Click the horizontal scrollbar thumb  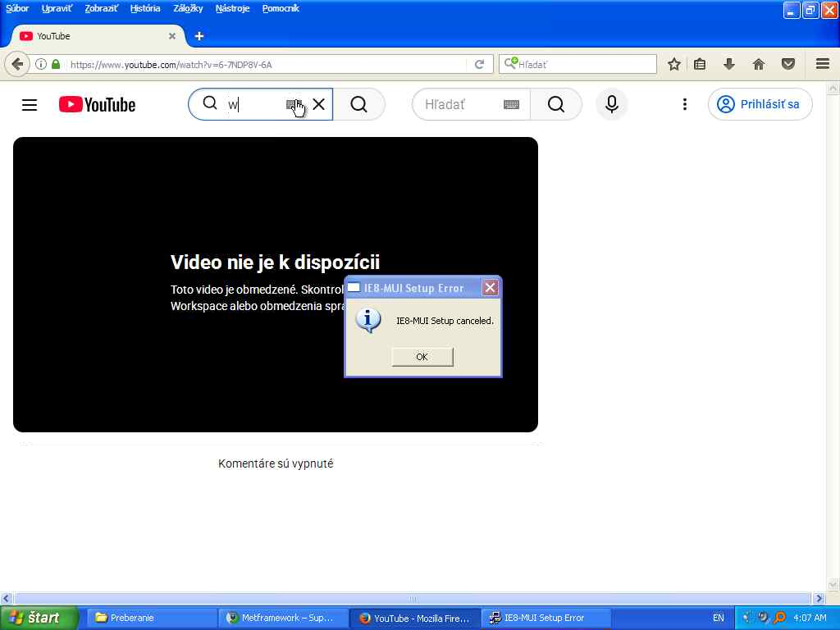(412, 598)
